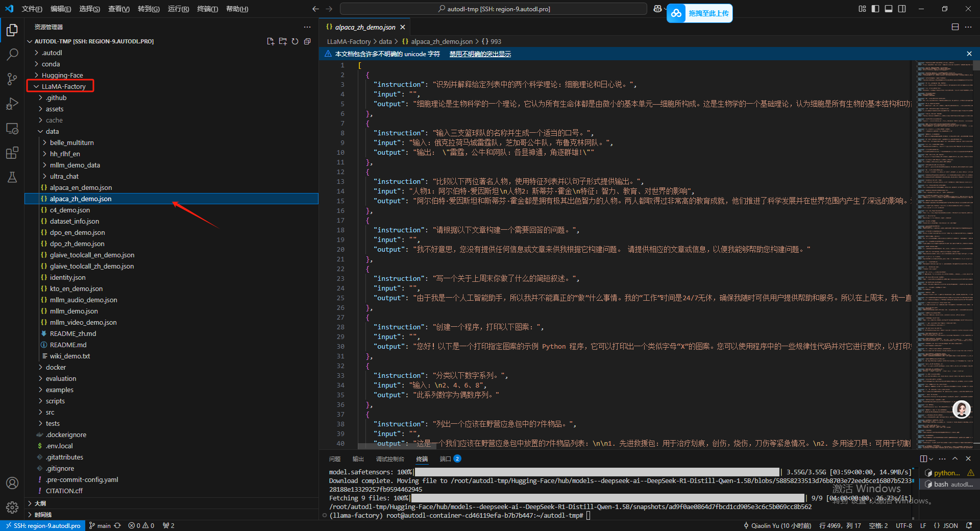Screen dimensions: 980x531
Task: Click the data breadcrumb segment
Action: pos(385,41)
